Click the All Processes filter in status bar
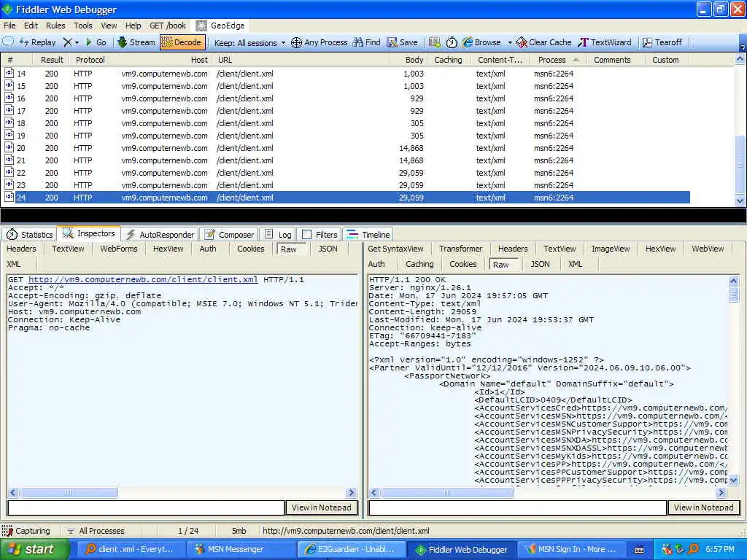Viewport: 747px width, 560px height. coord(96,531)
